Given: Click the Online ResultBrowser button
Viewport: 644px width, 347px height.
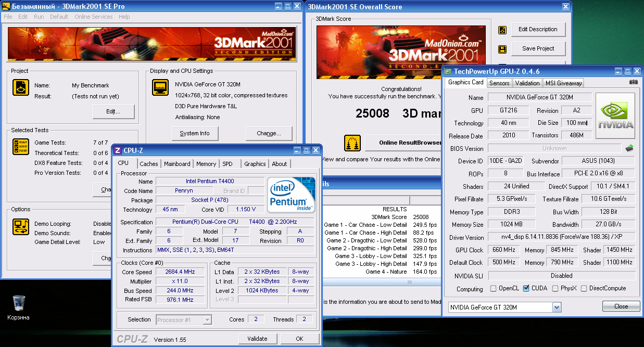Looking at the screenshot, I should [402, 143].
